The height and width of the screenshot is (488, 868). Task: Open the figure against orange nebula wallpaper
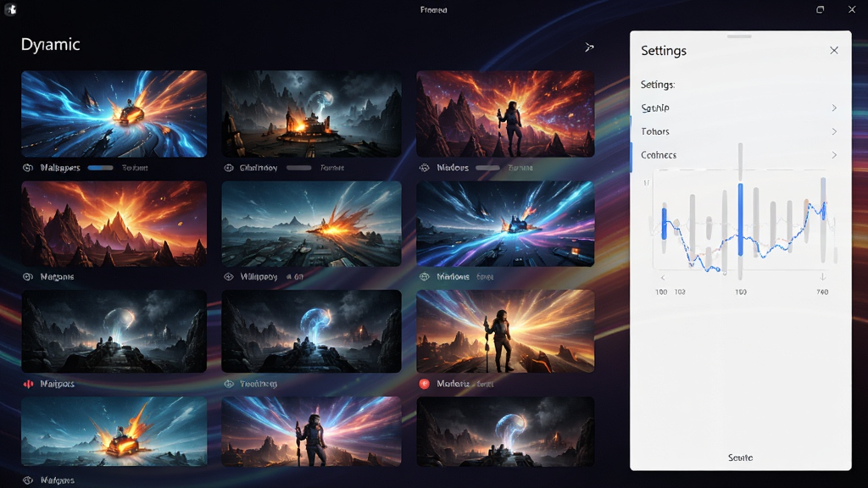pyautogui.click(x=505, y=114)
